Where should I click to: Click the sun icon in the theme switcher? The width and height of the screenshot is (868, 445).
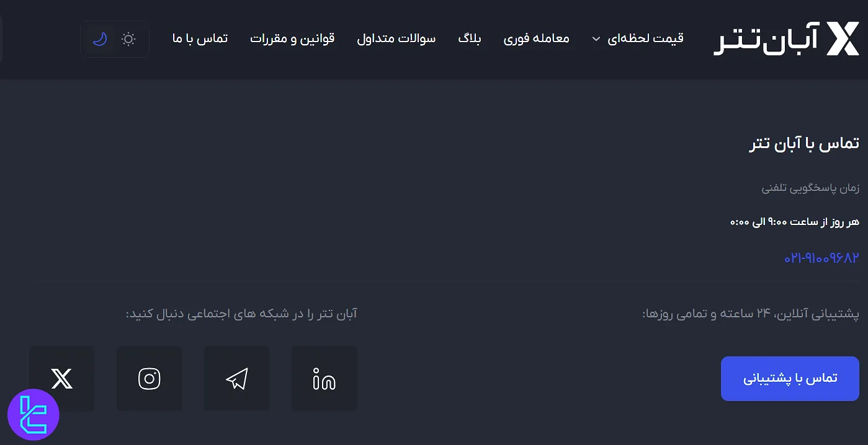(x=128, y=39)
